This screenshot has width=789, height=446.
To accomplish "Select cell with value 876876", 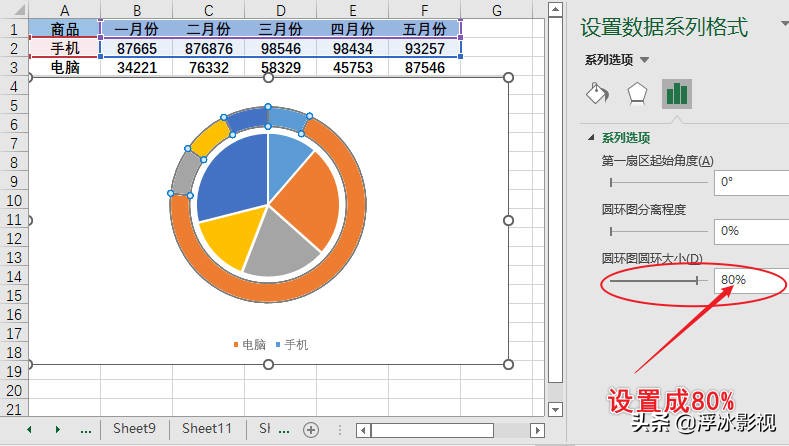I will coord(208,48).
